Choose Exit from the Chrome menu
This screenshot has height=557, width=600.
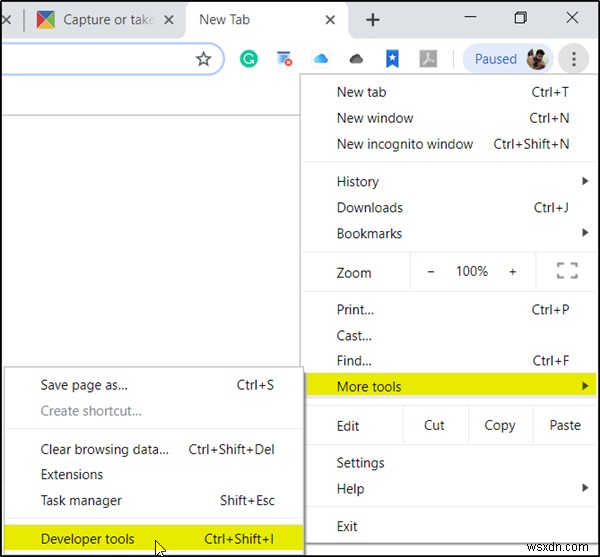(x=450, y=526)
